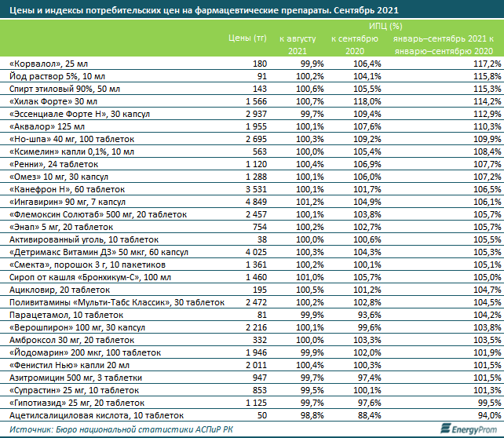Viewport: 504px width, 438px height.
Task: Click the price 195 for Ацикловир
Action: (260, 290)
